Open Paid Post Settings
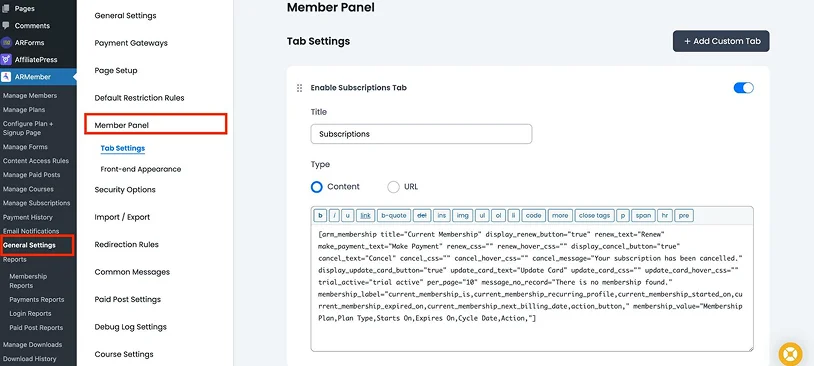Image resolution: width=814 pixels, height=366 pixels. 128,300
